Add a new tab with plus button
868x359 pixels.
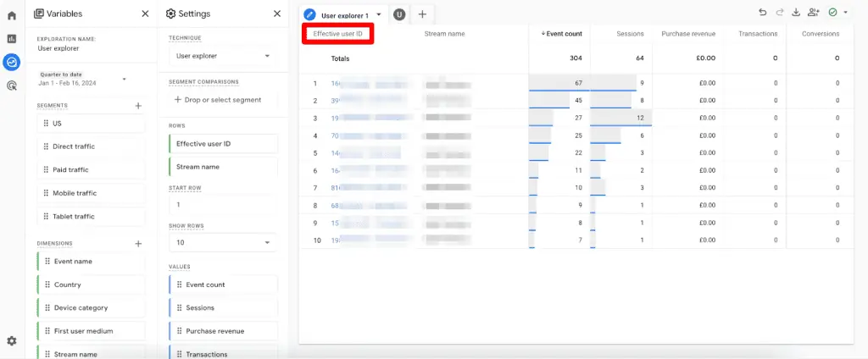tap(422, 14)
